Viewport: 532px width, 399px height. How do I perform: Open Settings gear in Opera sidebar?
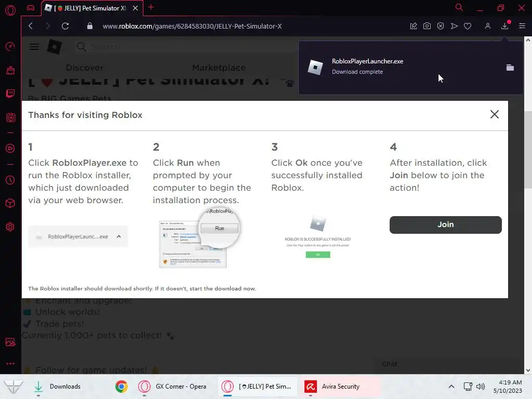[10, 227]
